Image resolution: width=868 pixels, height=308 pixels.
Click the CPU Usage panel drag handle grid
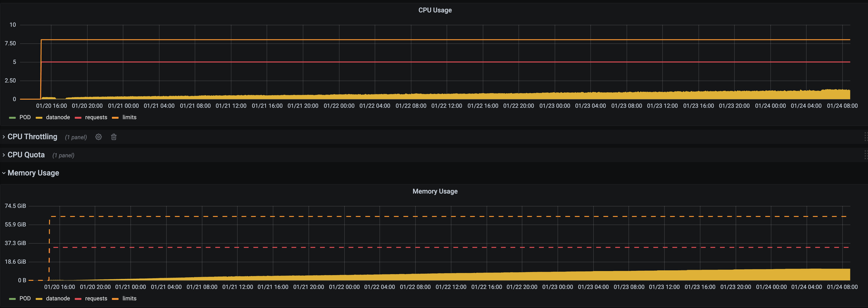(866, 137)
